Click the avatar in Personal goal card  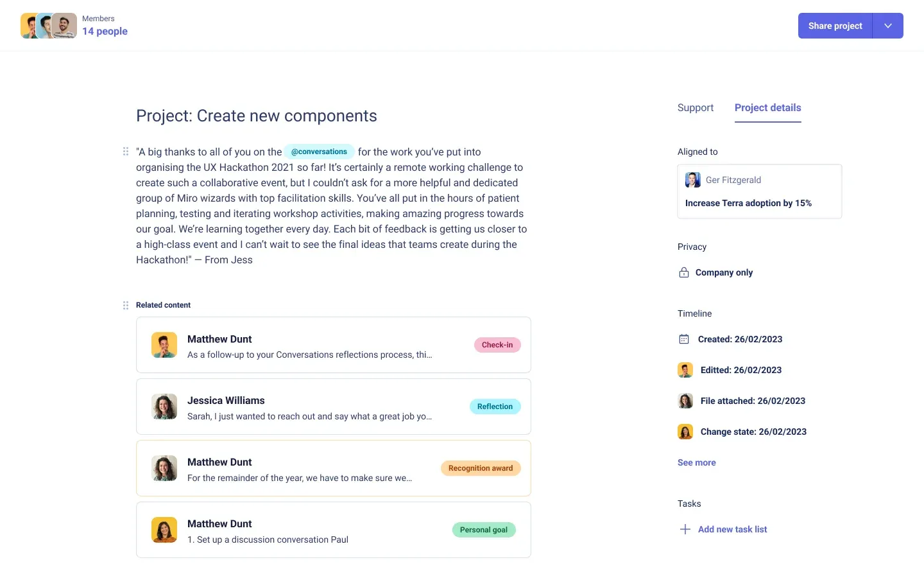(x=164, y=530)
